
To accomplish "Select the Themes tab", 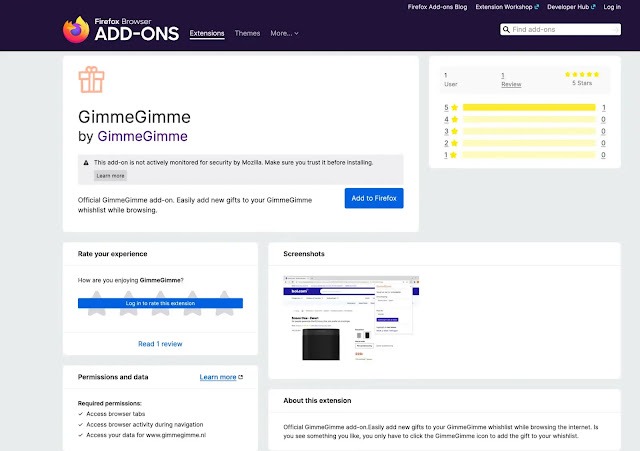I will 247,33.
